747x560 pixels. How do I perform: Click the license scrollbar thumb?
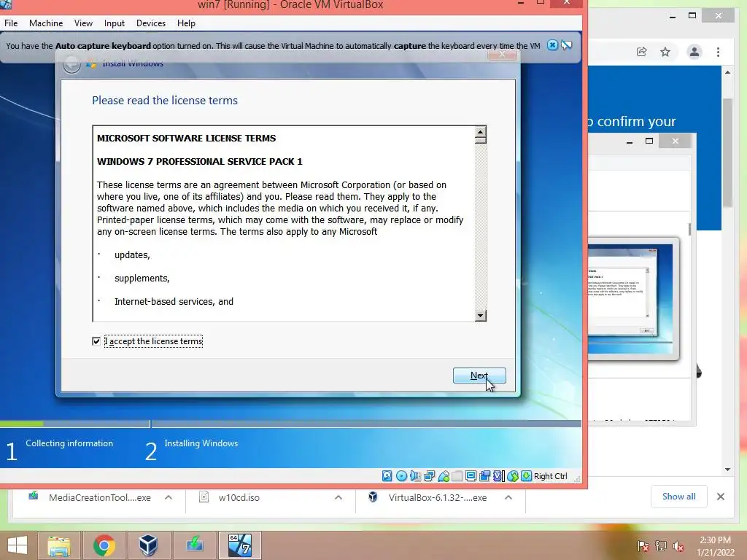tap(480, 141)
